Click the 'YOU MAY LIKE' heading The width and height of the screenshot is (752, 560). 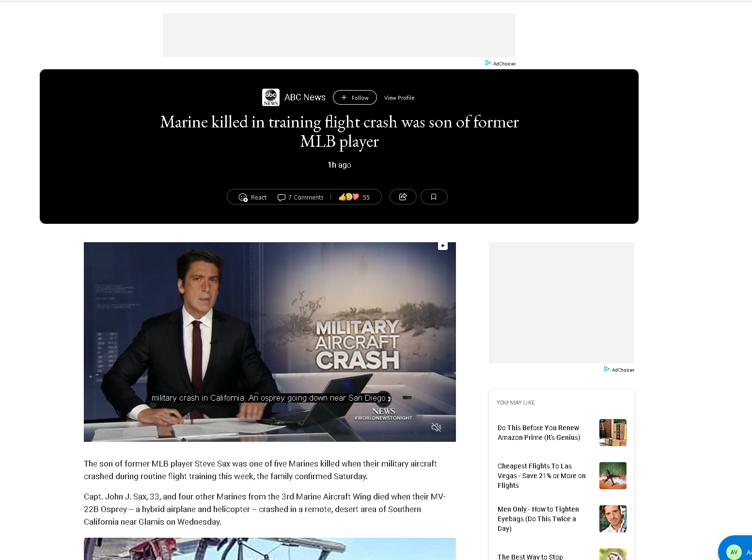point(516,403)
